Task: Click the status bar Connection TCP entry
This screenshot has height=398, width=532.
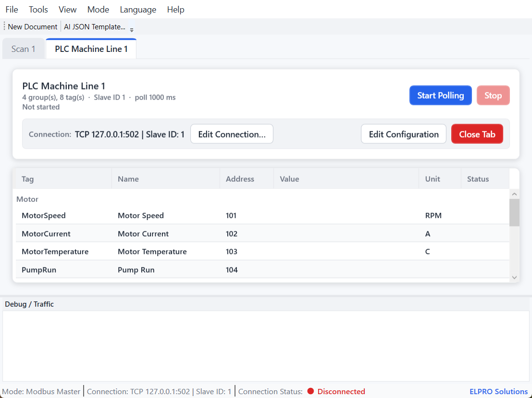Action: [x=159, y=392]
